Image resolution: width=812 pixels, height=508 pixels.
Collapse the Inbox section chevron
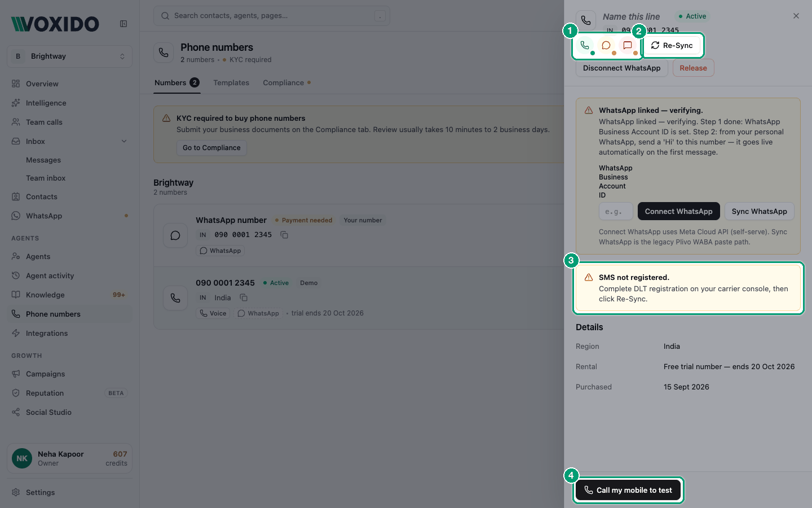124,141
